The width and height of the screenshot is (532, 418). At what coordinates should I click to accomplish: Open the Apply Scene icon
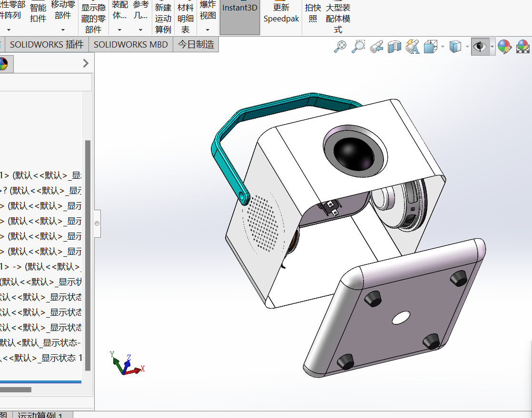(x=523, y=47)
